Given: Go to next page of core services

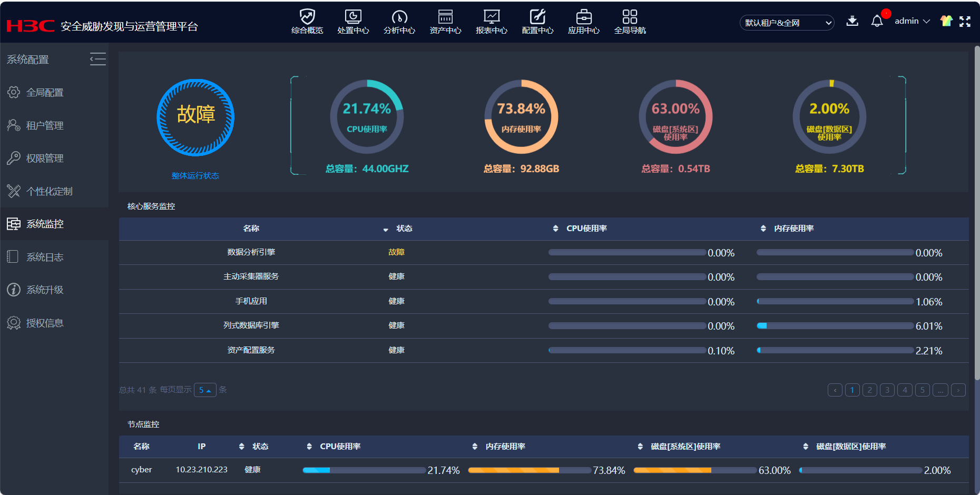Looking at the screenshot, I should tap(958, 390).
